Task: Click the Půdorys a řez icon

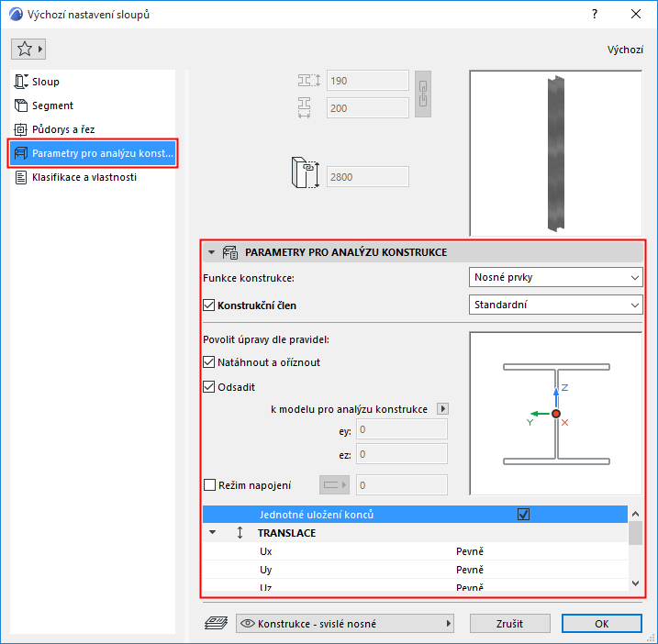Action: click(x=20, y=129)
